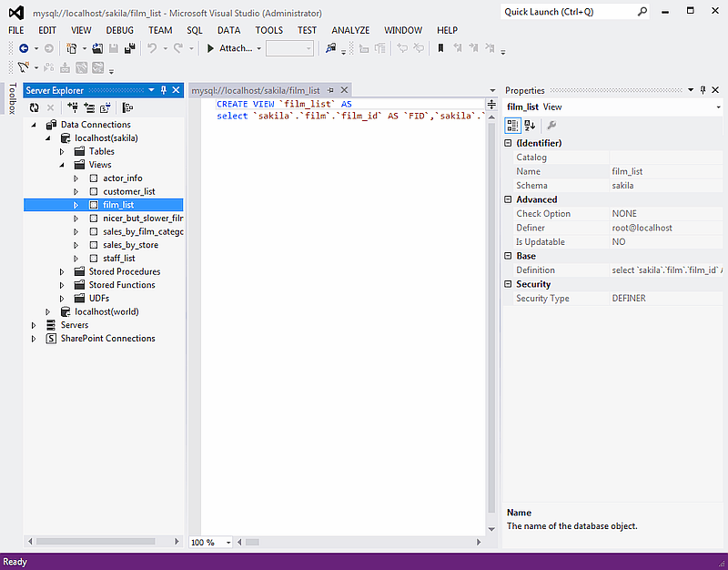728x570 pixels.
Task: Open the FILE menu
Action: coord(16,30)
